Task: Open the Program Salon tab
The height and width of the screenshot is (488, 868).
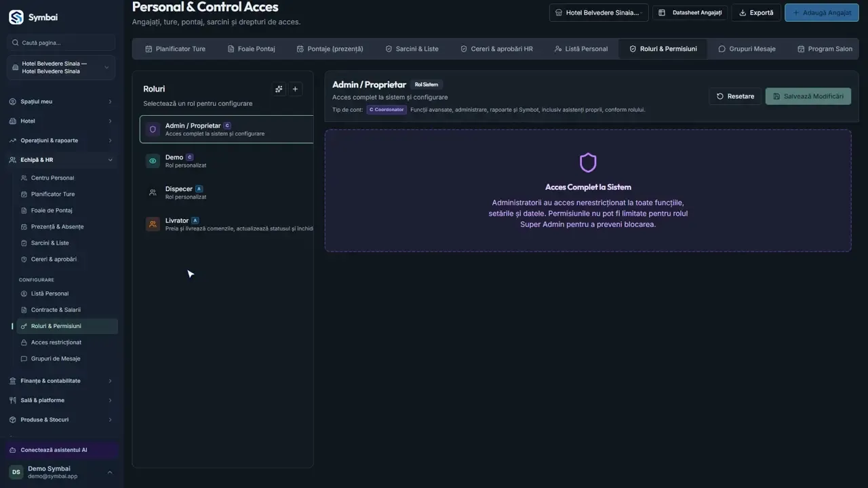Action: pos(825,49)
